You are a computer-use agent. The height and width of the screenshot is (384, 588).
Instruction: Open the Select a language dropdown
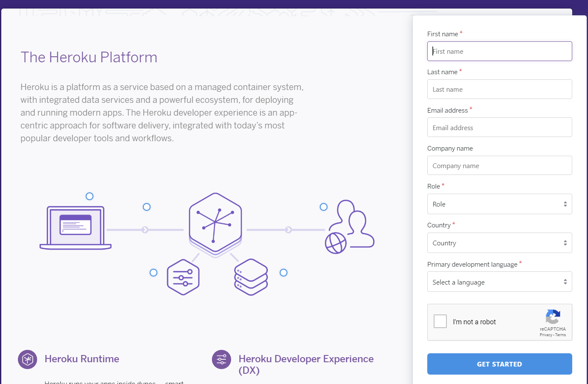click(500, 282)
